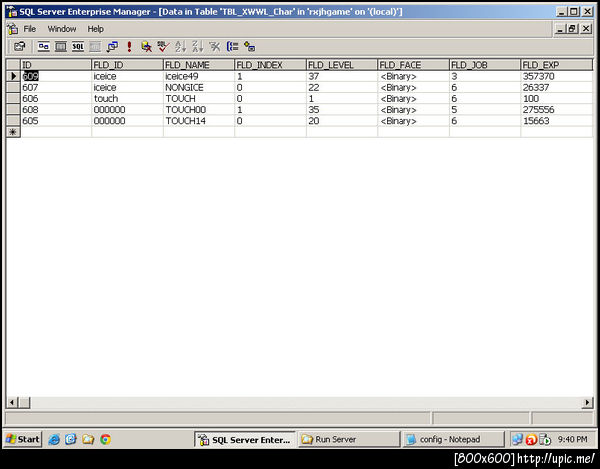Click the lowercase touch FLD_ID cell
600x469 pixels.
pyautogui.click(x=127, y=98)
